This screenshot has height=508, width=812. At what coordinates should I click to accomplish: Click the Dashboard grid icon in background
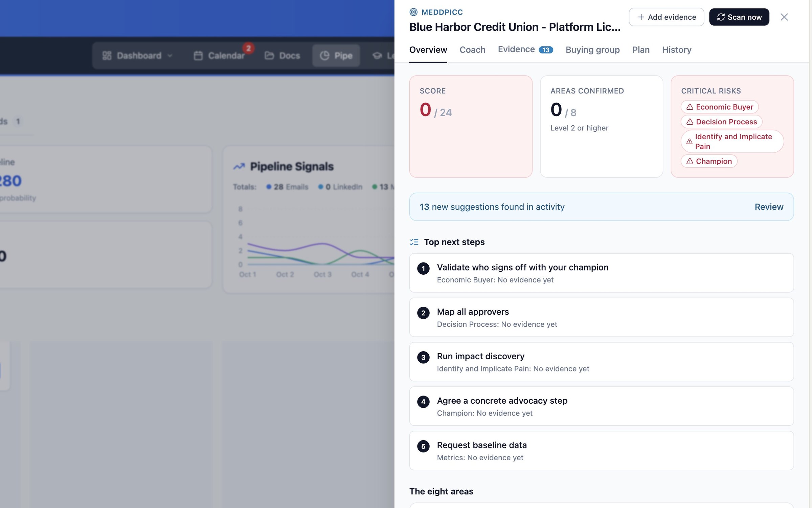[107, 56]
